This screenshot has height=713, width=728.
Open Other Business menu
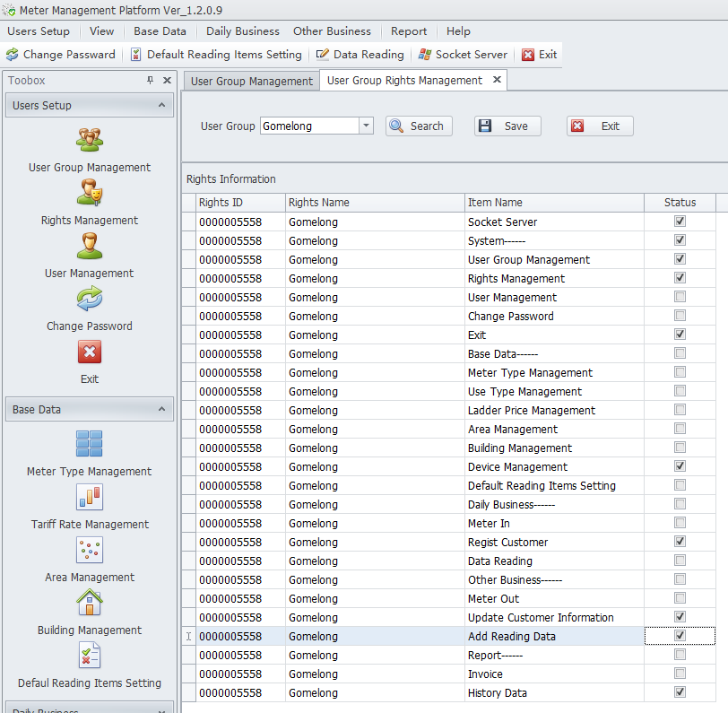(332, 31)
